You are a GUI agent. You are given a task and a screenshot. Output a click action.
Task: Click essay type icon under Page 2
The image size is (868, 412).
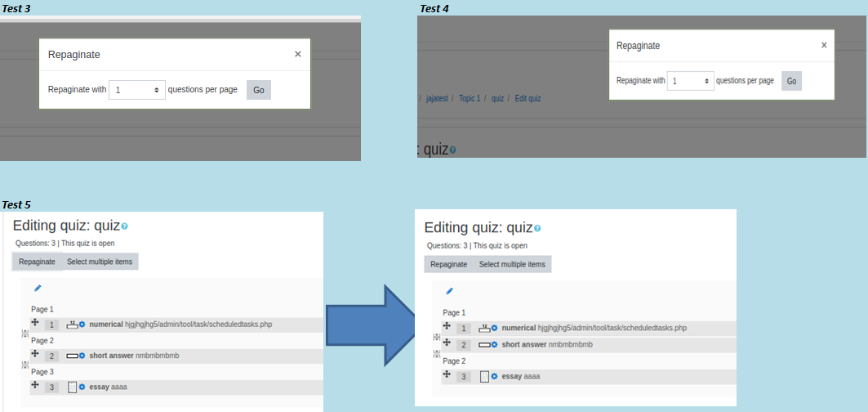[x=484, y=377]
